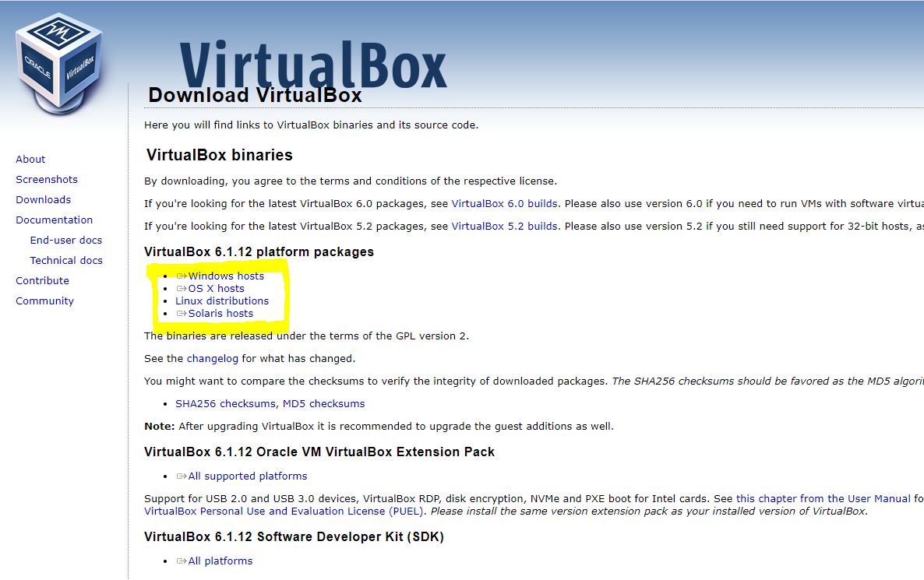Viewport: 924px width, 580px height.
Task: Open this chapter from the User Manual
Action: point(823,499)
